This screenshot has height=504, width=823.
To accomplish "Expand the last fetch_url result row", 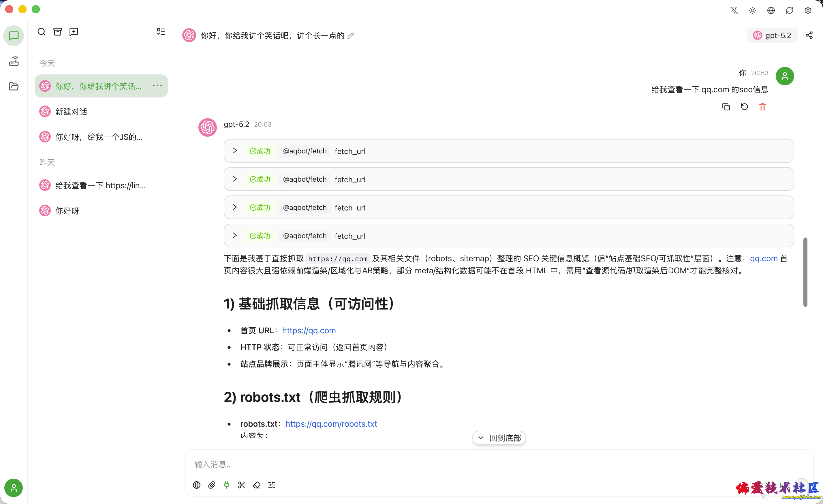I will (x=235, y=236).
